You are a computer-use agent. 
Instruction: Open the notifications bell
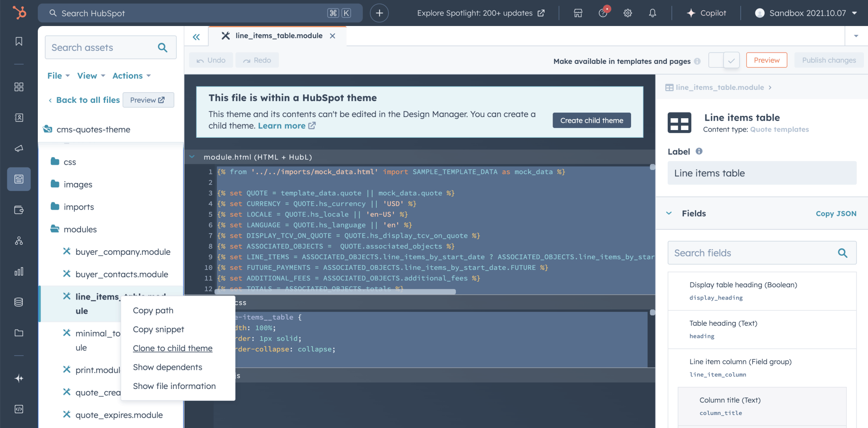(653, 13)
